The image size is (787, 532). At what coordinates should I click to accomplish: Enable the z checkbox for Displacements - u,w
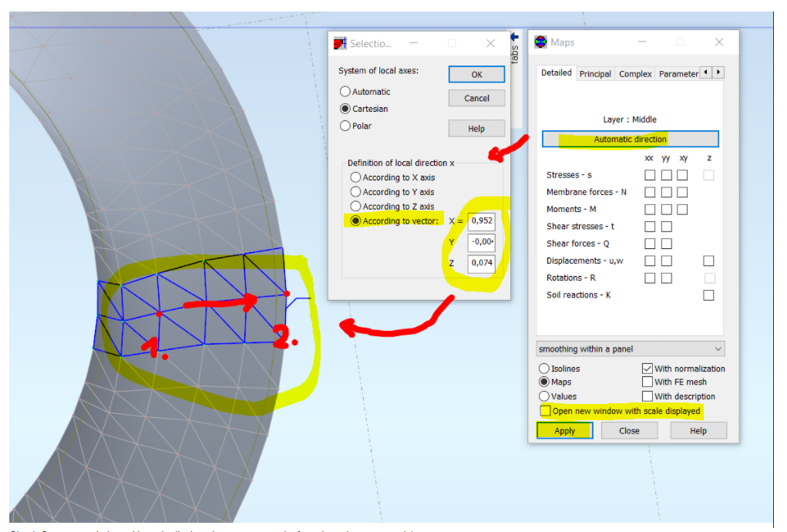click(708, 261)
